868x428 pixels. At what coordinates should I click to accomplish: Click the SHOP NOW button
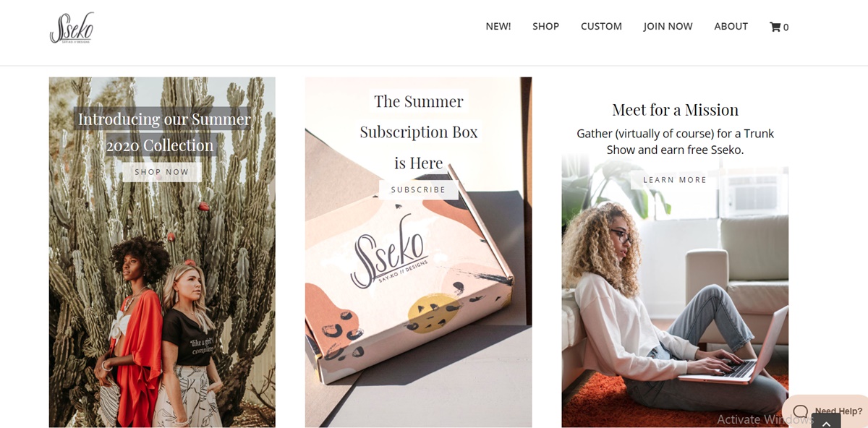click(x=162, y=172)
